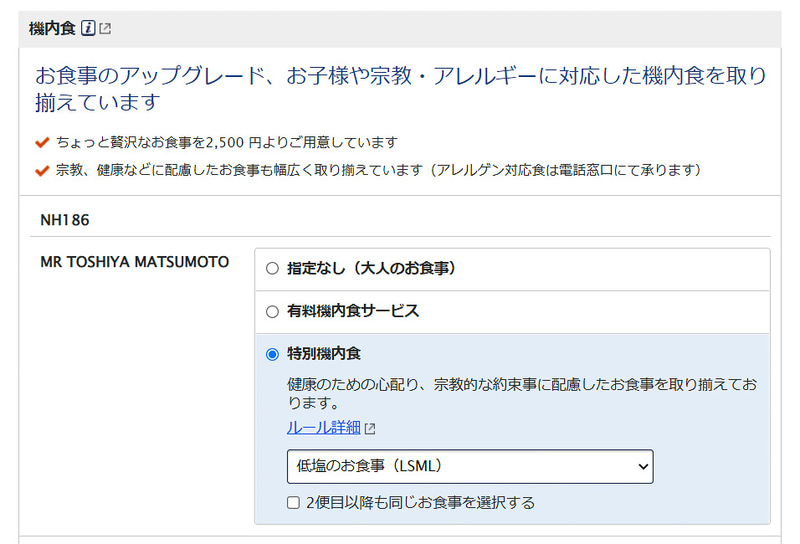
Task: Click the アレルゲン対応食 allergy meal note
Action: [378, 170]
